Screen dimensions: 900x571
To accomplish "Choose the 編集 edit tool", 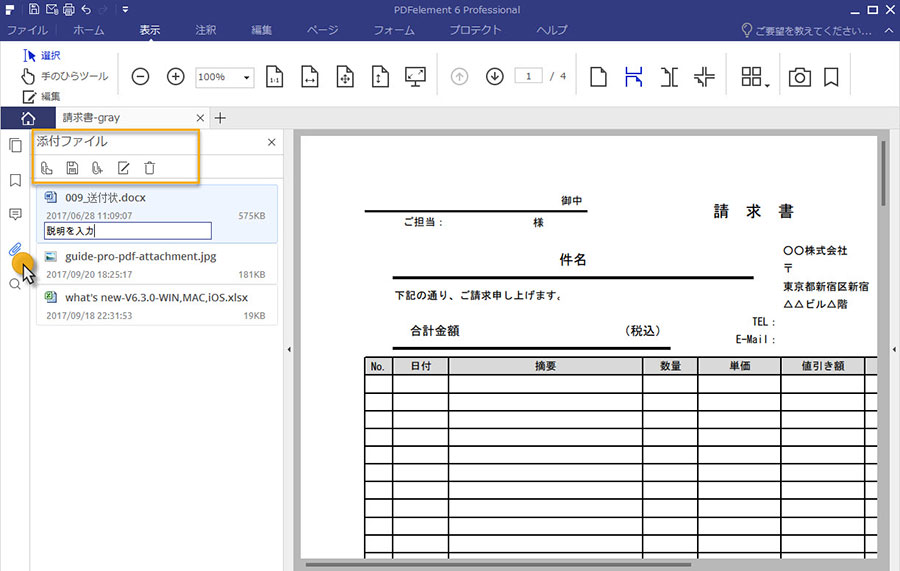I will (41, 96).
